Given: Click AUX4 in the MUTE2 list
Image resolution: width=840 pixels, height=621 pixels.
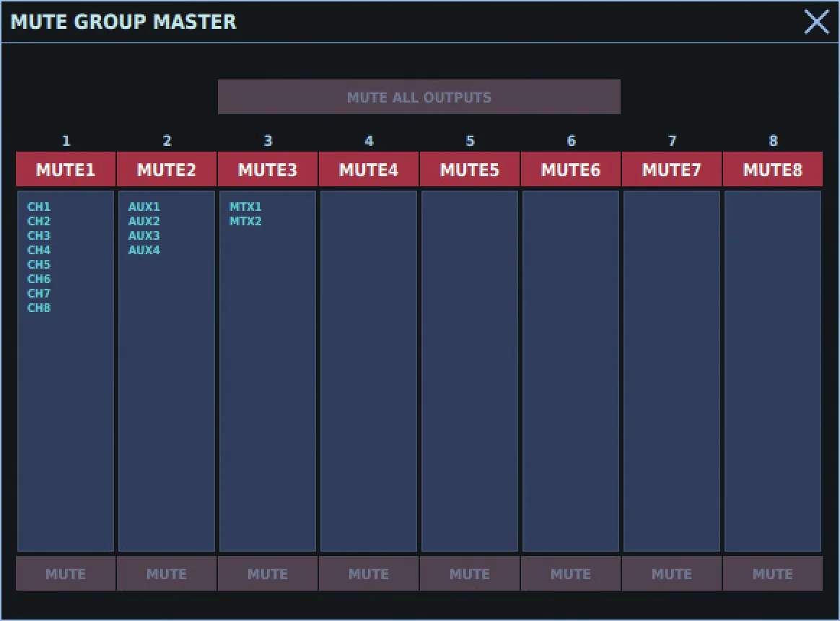Looking at the screenshot, I should [144, 250].
